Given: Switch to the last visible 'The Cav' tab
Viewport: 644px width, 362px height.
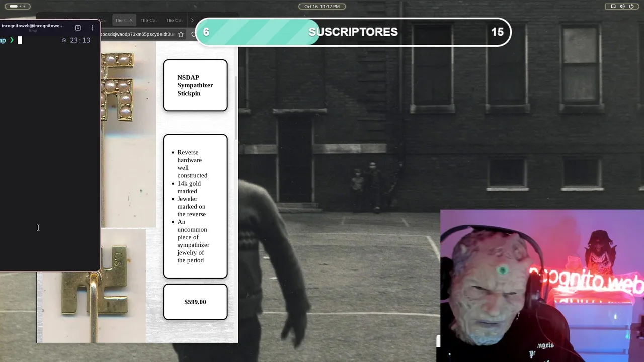Looking at the screenshot, I should (174, 20).
